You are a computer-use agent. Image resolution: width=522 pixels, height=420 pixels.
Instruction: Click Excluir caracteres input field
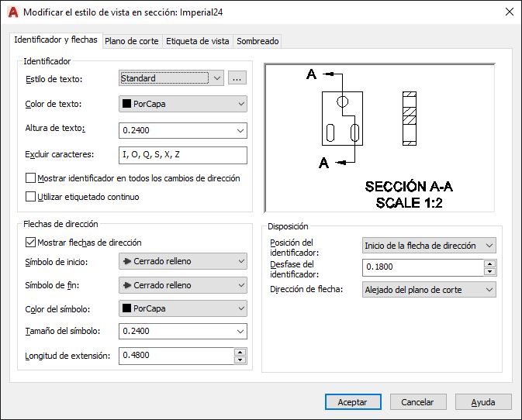(x=183, y=155)
